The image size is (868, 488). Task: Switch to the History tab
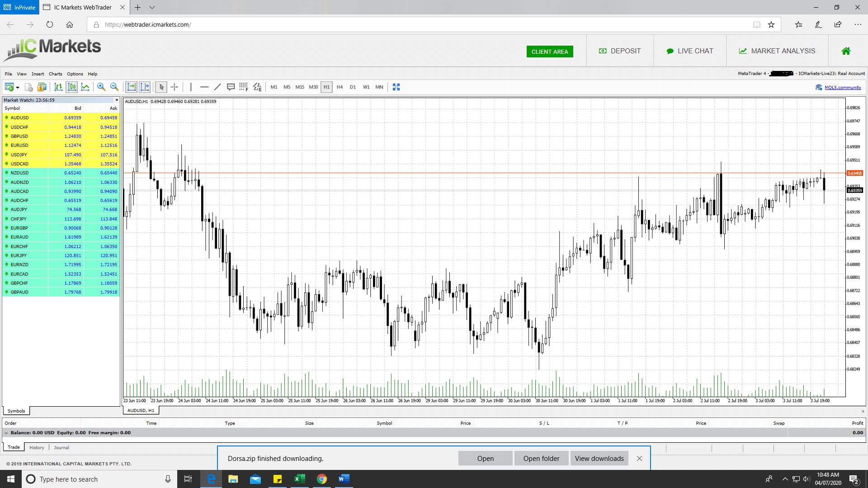coord(37,447)
